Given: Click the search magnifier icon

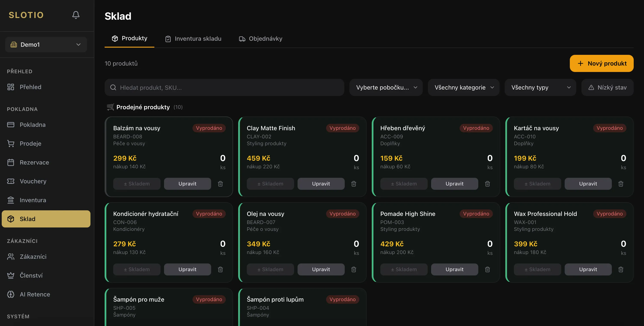Looking at the screenshot, I should [113, 87].
